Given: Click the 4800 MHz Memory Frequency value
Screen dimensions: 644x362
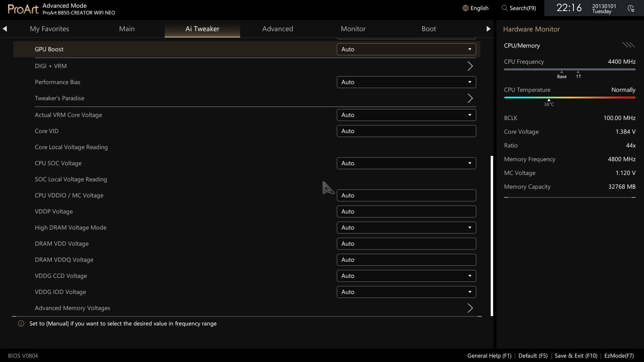Looking at the screenshot, I should [622, 159].
